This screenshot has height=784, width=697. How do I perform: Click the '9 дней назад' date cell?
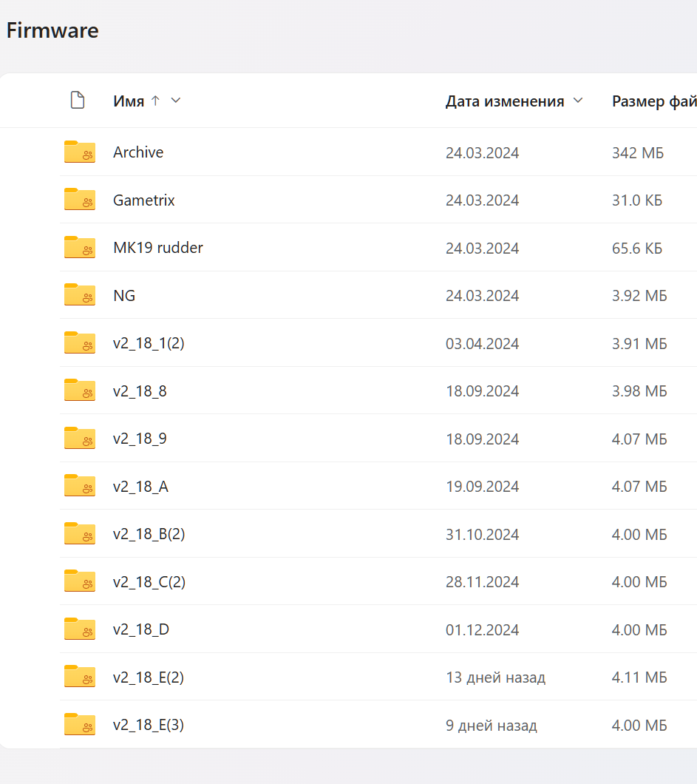click(491, 726)
